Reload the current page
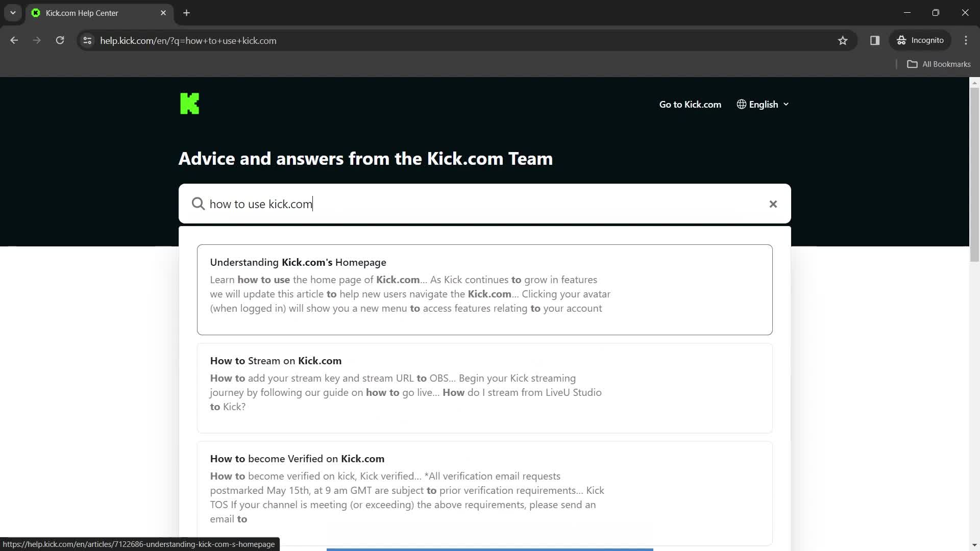Screen dimensions: 980x551 pos(60,40)
